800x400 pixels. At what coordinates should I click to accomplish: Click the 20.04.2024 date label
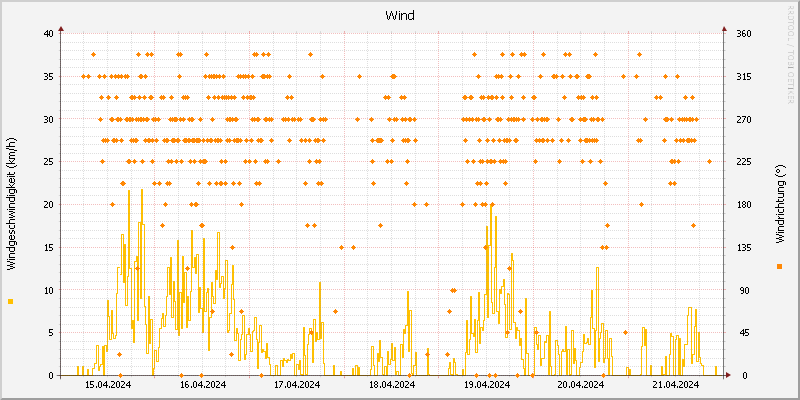[x=581, y=385]
